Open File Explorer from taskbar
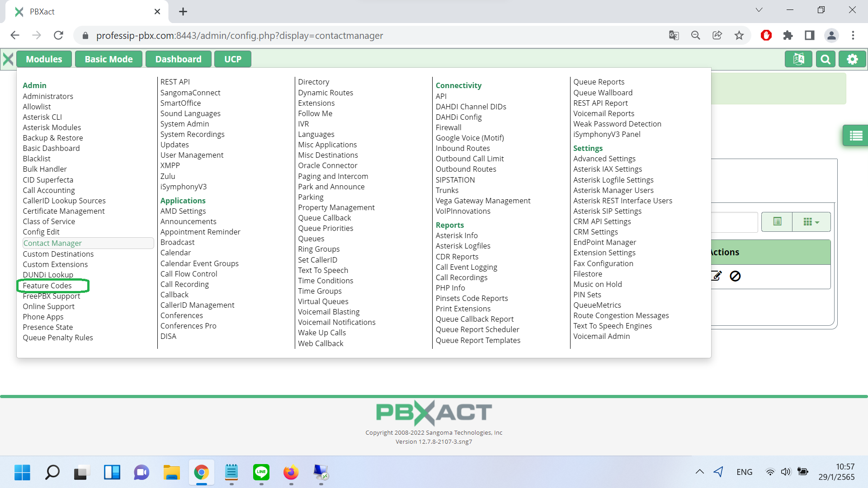Viewport: 868px width, 488px height. pyautogui.click(x=171, y=473)
